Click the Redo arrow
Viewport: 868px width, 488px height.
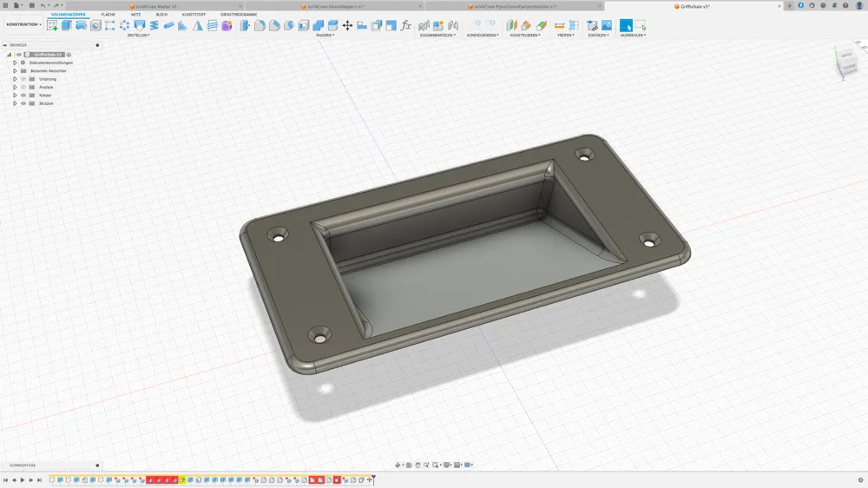[x=56, y=5]
